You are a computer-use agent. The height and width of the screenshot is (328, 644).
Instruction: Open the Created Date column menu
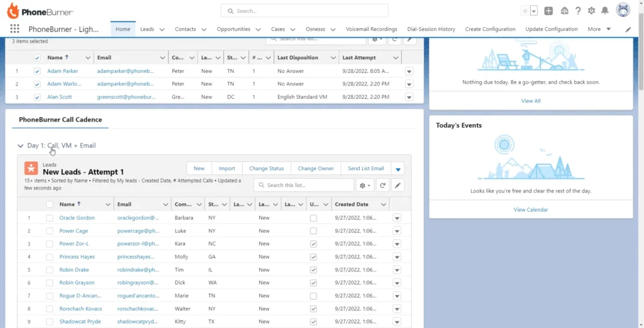point(384,204)
